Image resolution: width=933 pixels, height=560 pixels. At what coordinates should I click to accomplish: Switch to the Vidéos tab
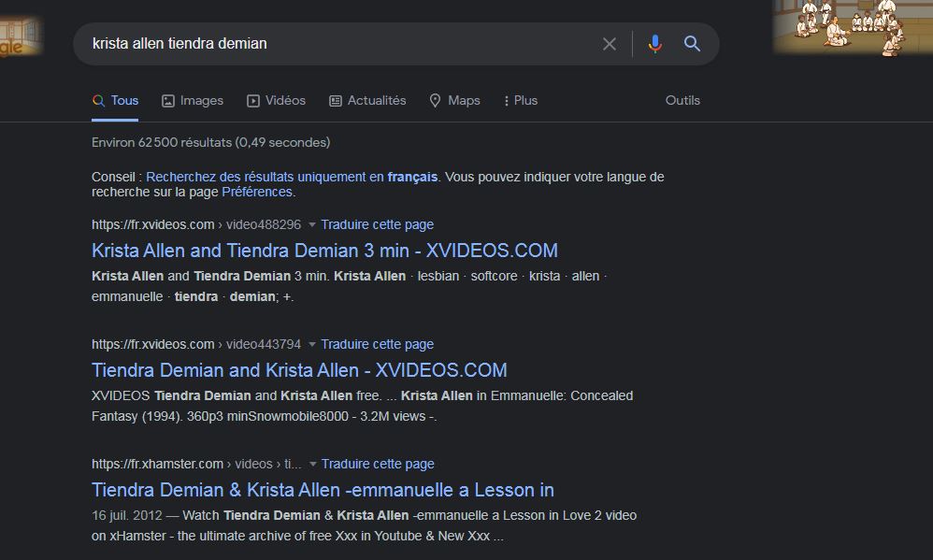click(x=276, y=101)
